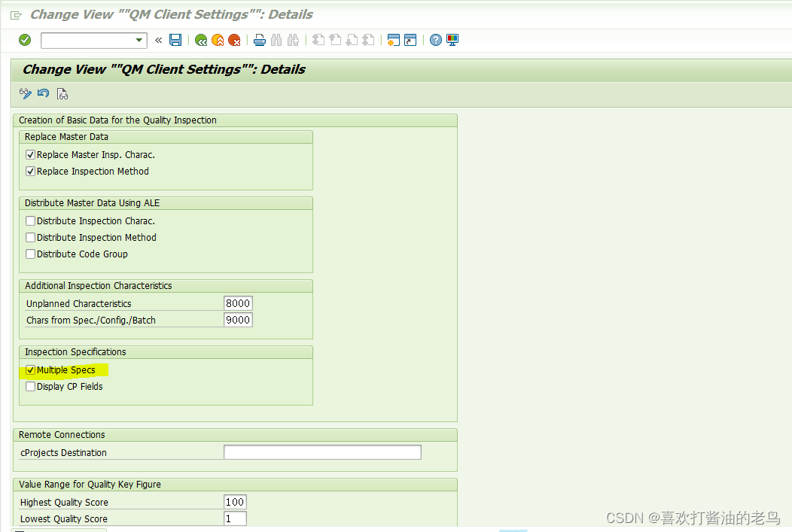The image size is (792, 532).
Task: Click the customize local layout icon
Action: (x=452, y=40)
